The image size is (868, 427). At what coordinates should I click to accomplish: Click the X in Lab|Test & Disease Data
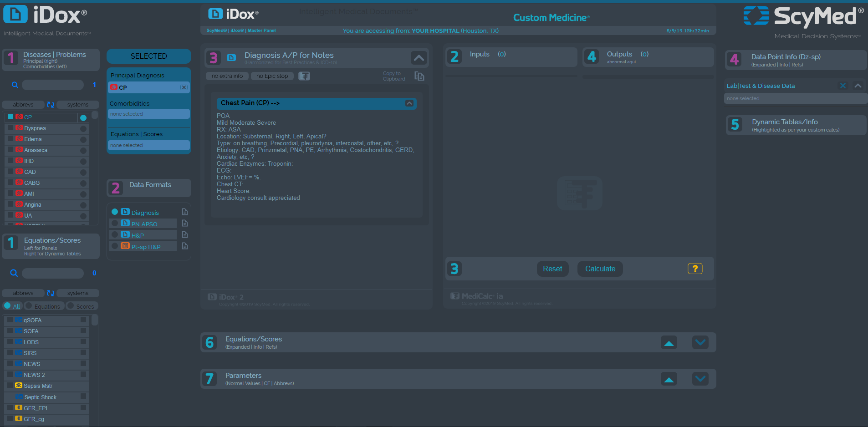pos(843,86)
